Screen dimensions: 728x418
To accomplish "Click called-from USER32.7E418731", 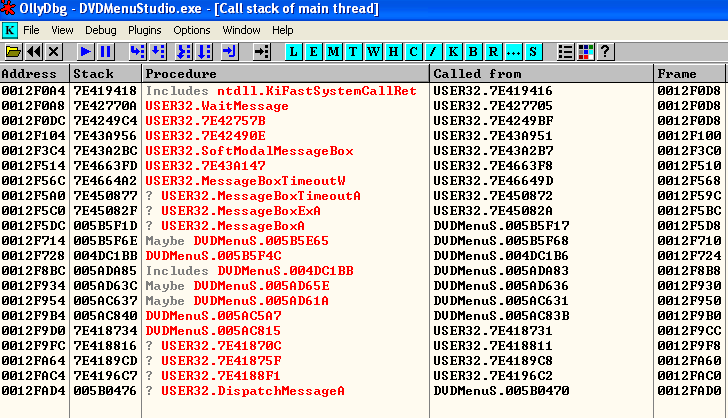I will pyautogui.click(x=493, y=331).
